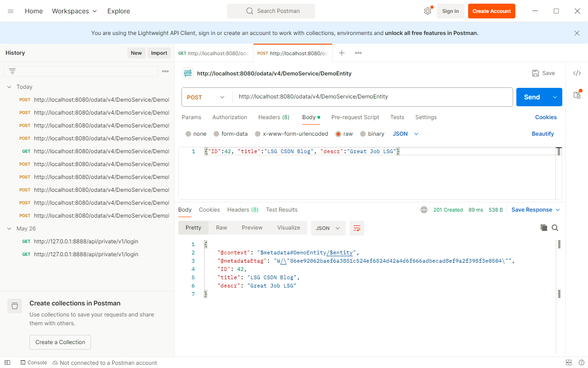Switch response to Preview view
Viewport: 588px width, 368px height.
[252, 228]
